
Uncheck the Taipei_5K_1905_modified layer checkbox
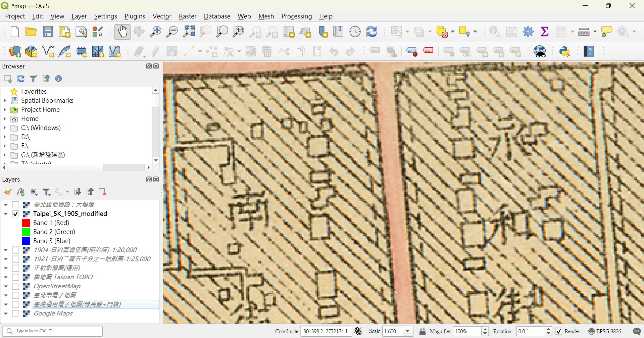coord(16,214)
